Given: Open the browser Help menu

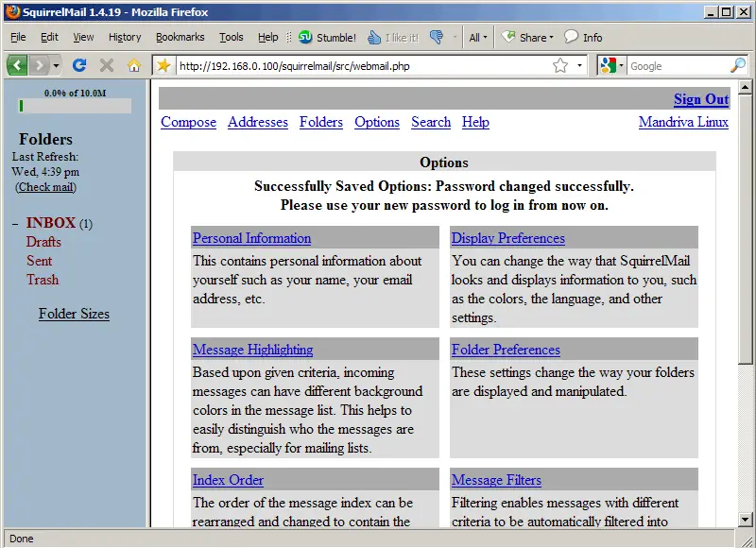Looking at the screenshot, I should [x=268, y=37].
